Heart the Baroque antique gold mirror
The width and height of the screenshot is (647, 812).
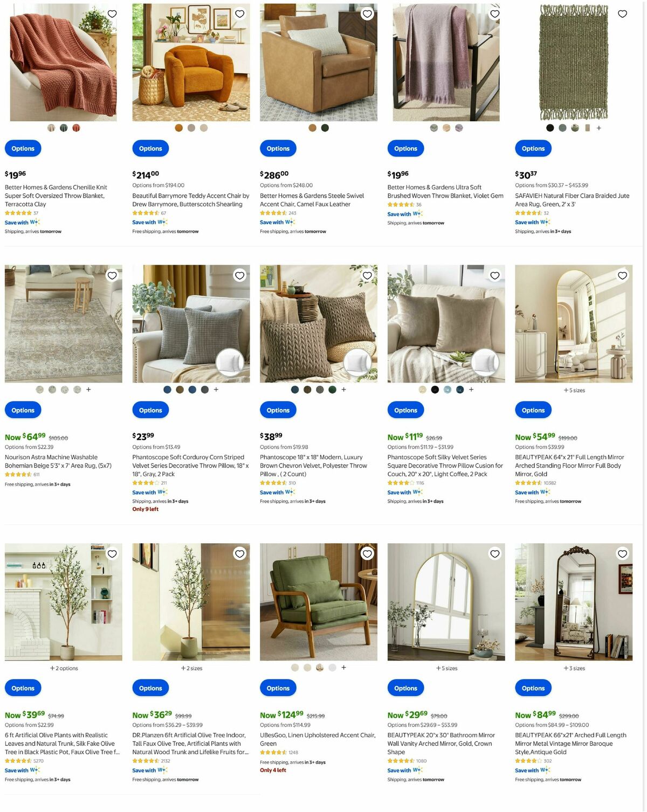pyautogui.click(x=622, y=553)
